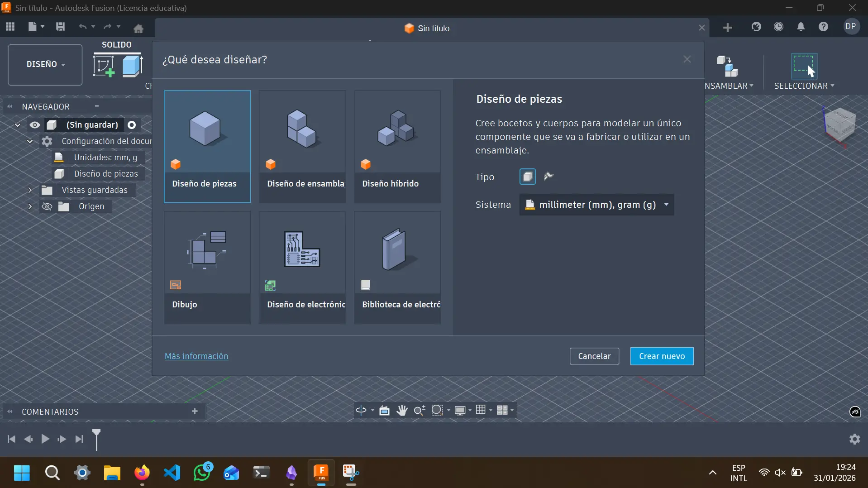Click the Crear nuevo button
The image size is (868, 488).
pos(661,356)
